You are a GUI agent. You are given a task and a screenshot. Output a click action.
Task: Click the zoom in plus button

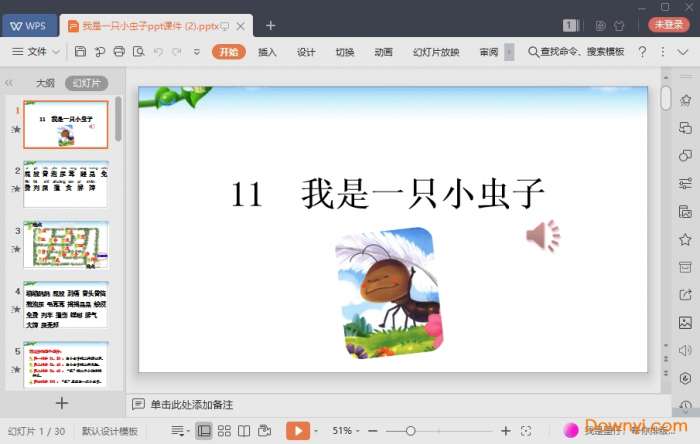point(505,431)
